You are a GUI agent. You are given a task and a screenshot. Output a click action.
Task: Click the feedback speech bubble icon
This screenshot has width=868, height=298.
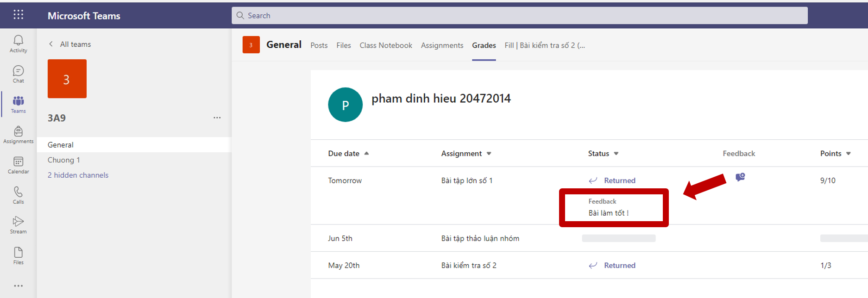[740, 177]
